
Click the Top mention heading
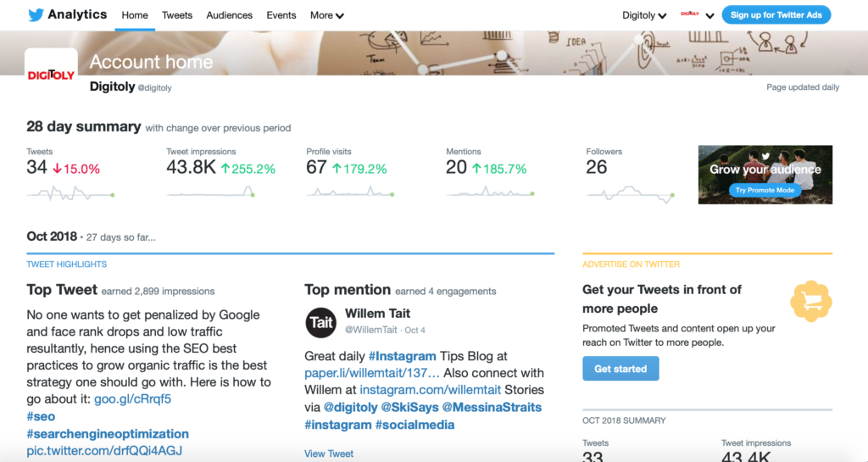pos(348,289)
